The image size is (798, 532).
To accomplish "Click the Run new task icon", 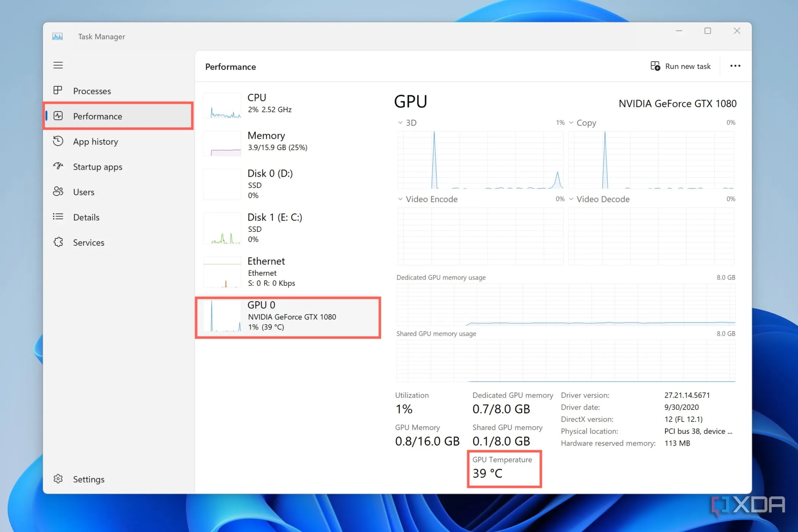I will coord(655,66).
